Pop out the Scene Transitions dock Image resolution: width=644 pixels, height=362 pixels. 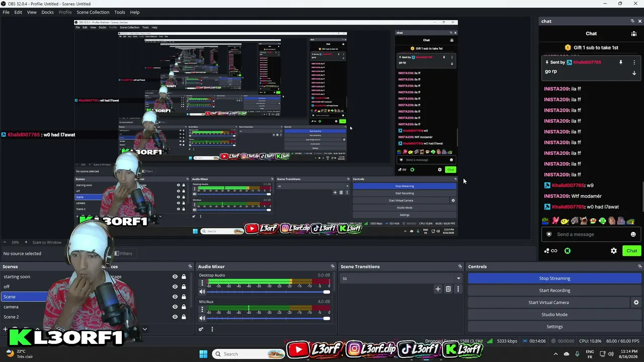coord(460,266)
